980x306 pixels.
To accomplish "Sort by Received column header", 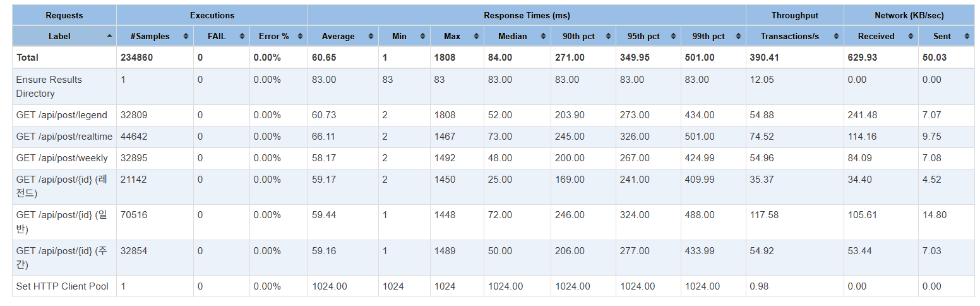I will [881, 36].
